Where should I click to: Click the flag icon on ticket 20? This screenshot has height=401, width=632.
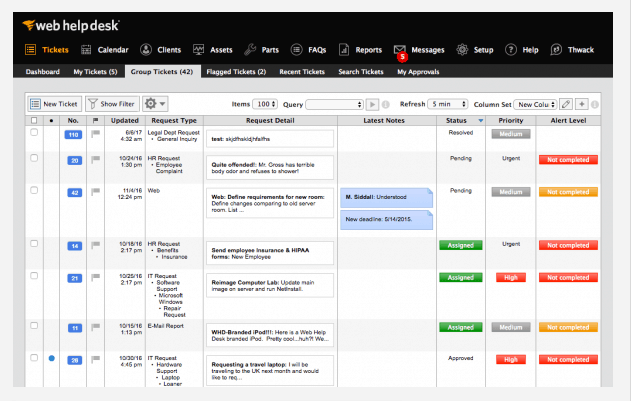tap(96, 160)
